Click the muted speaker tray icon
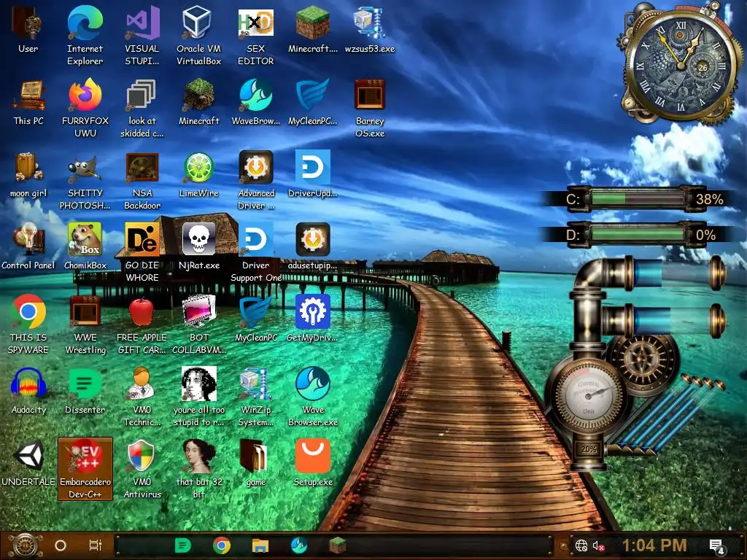Image resolution: width=747 pixels, height=560 pixels. [599, 545]
